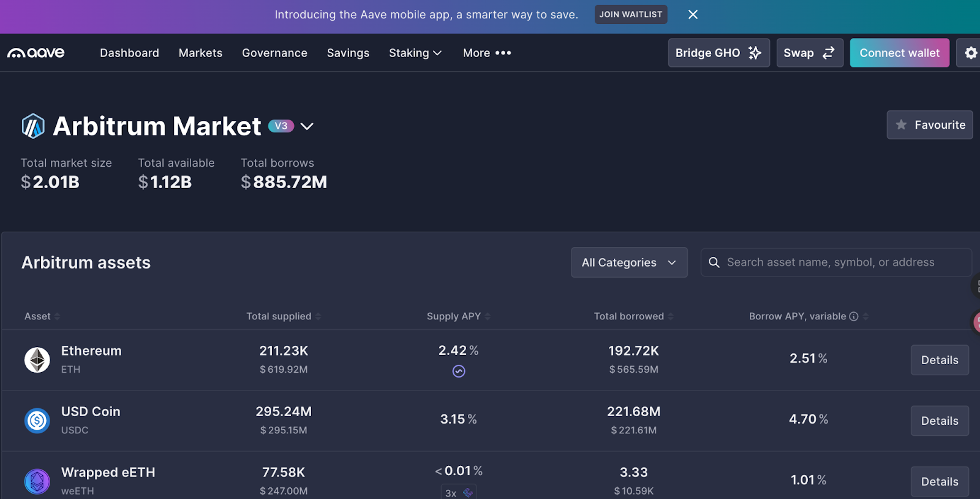Image resolution: width=980 pixels, height=499 pixels.
Task: Expand the Arbitrum Market selector chevron
Action: click(x=307, y=126)
